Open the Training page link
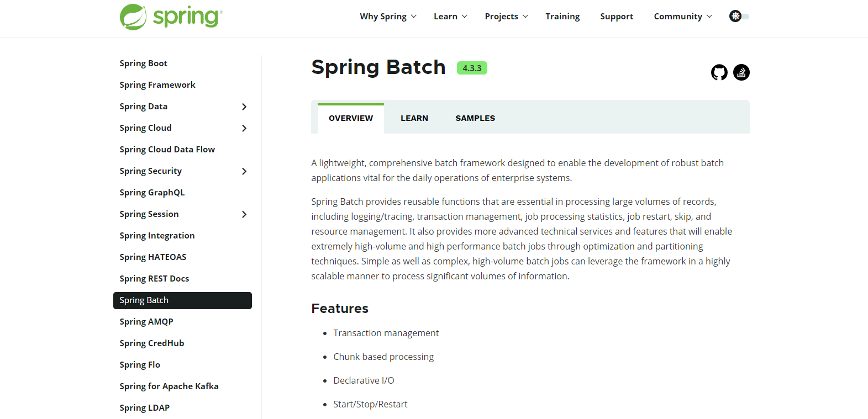868x419 pixels. 562,17
